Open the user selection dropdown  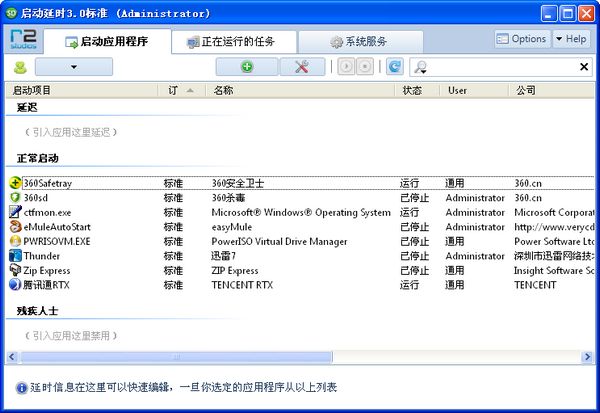point(74,67)
